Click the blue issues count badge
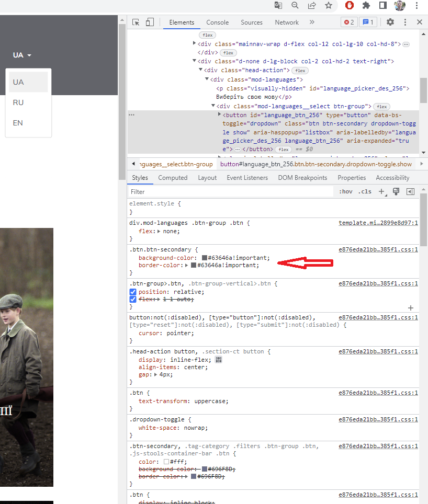Viewport: 428px width, 504px height. pos(368,22)
